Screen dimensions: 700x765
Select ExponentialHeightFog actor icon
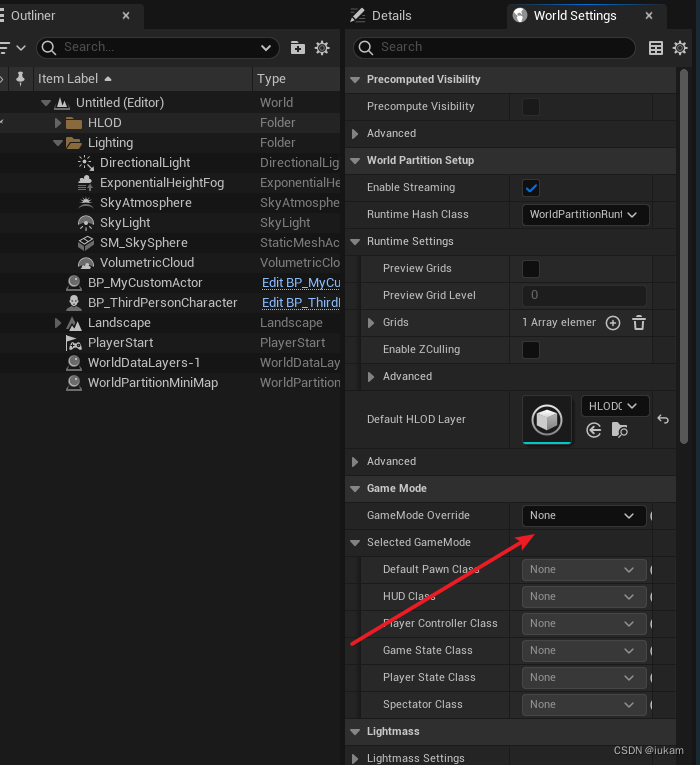pyautogui.click(x=85, y=183)
